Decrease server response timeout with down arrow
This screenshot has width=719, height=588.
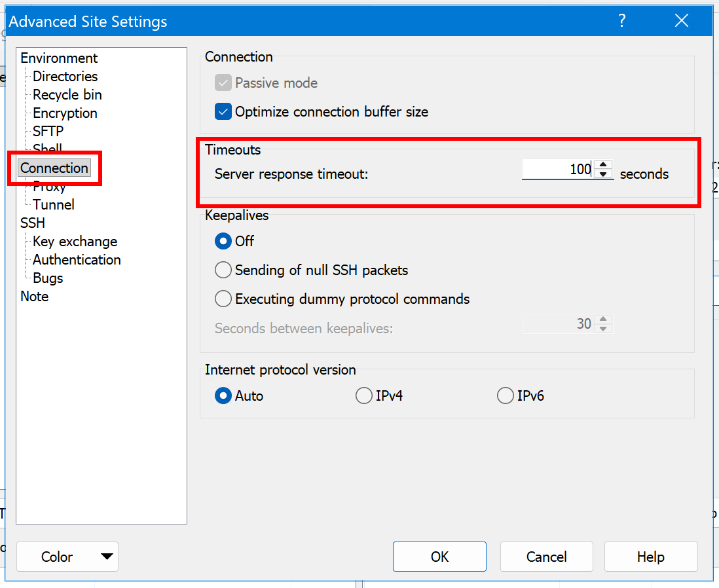pos(604,175)
